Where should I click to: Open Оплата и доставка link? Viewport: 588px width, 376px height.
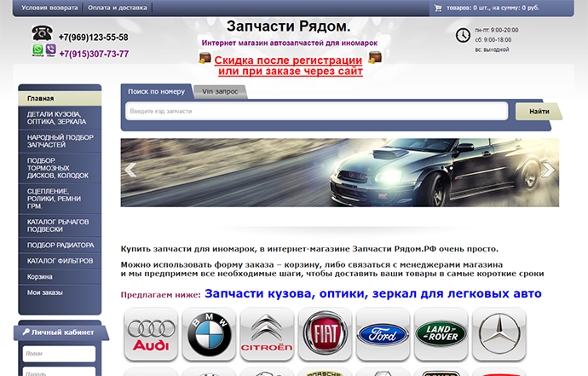(x=118, y=8)
